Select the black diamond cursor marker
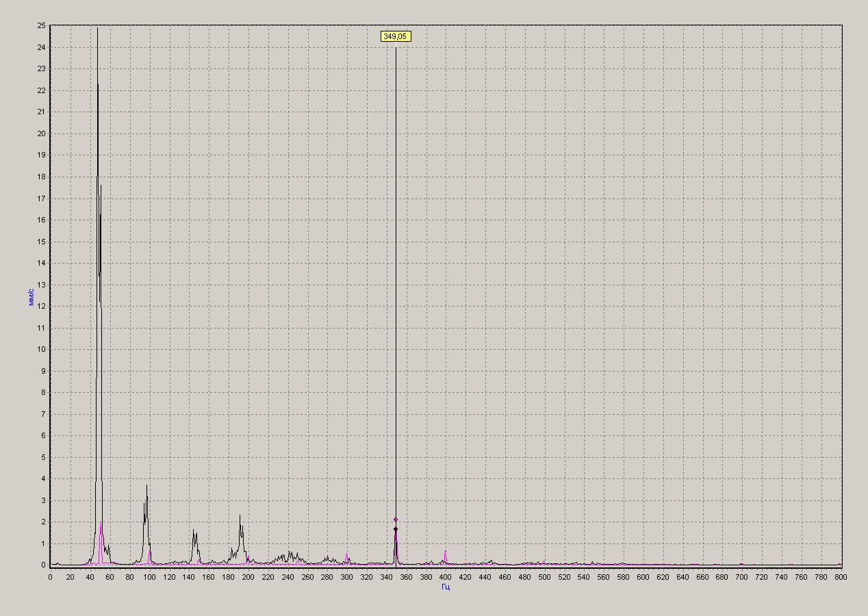Image resolution: width=868 pixels, height=616 pixels. [x=396, y=529]
